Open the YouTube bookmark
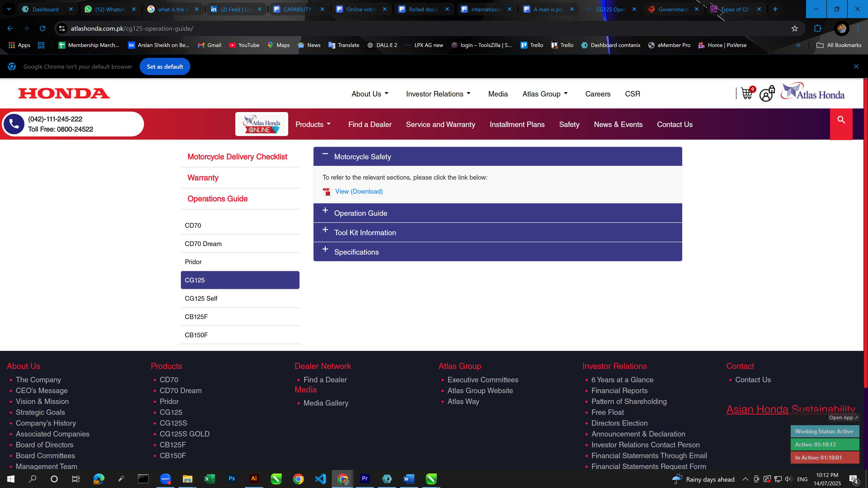Viewport: 868px width, 488px height. [244, 45]
